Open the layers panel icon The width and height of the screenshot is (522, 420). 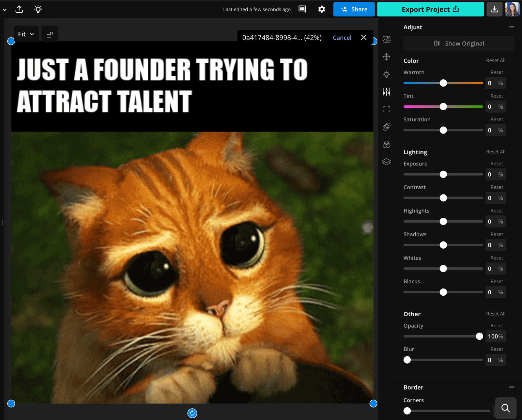[387, 162]
